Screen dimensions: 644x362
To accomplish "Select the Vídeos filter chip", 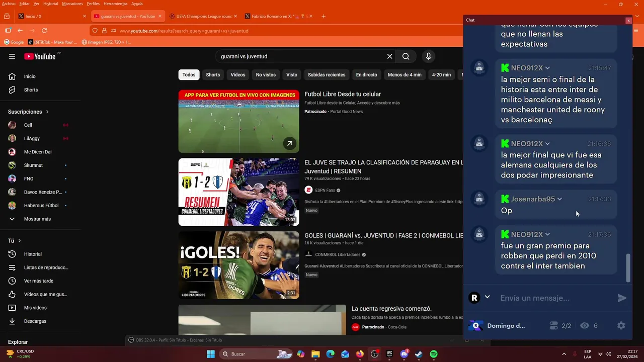I will pyautogui.click(x=238, y=75).
